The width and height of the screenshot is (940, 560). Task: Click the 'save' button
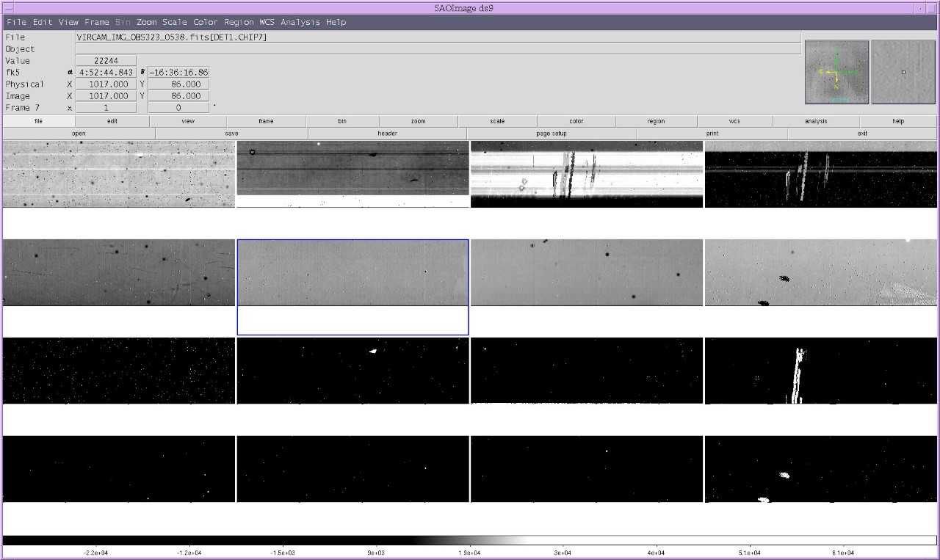(231, 134)
